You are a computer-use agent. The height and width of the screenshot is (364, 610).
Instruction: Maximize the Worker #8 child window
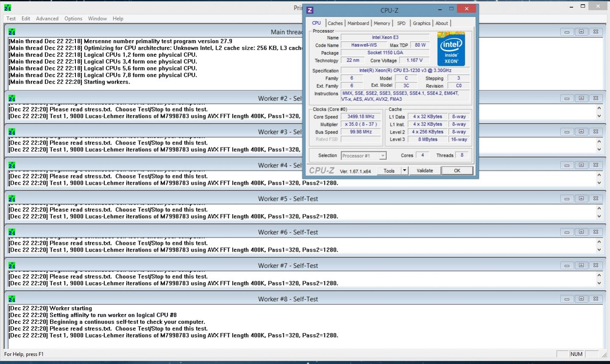coord(581,299)
